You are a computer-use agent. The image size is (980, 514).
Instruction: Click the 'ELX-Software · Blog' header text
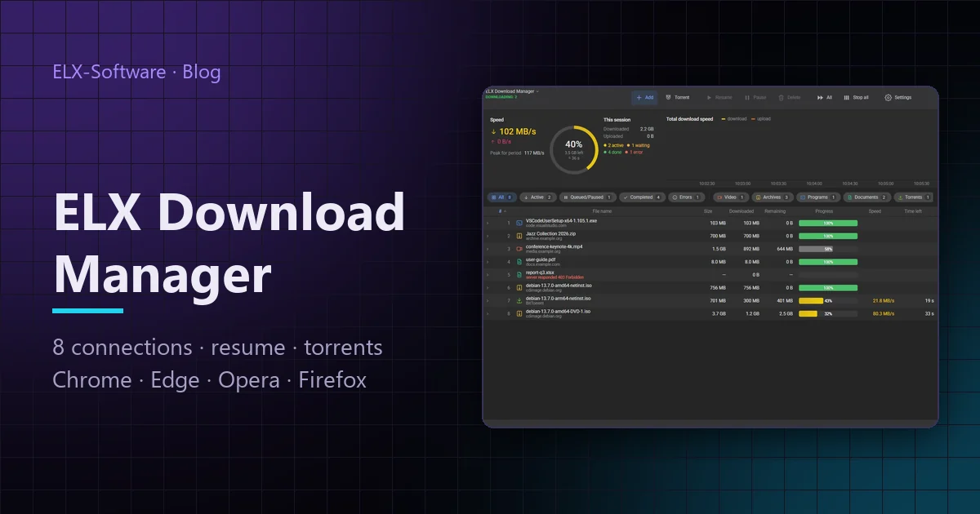click(136, 72)
